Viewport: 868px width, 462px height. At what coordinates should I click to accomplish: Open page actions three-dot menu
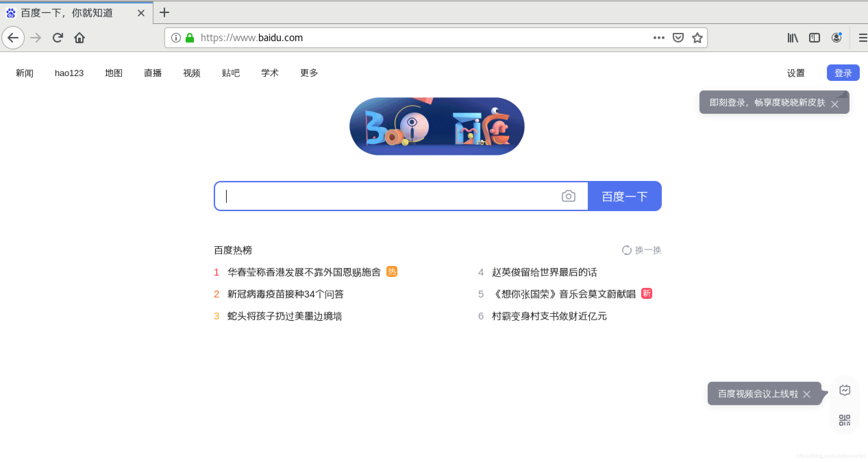coord(659,38)
